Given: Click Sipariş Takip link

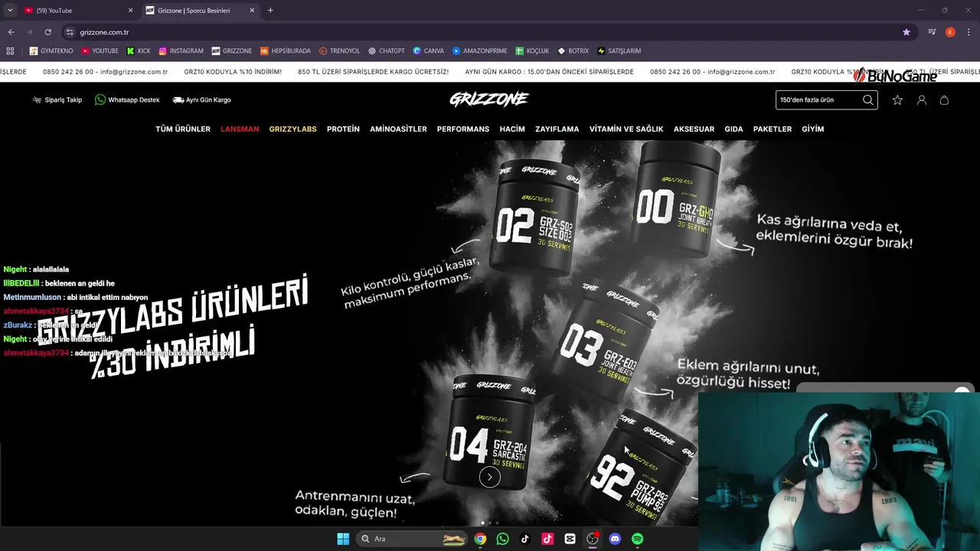Looking at the screenshot, I should 57,100.
